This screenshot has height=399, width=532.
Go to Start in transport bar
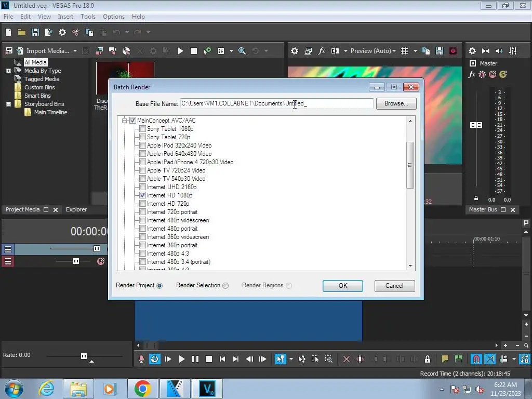pos(222,359)
